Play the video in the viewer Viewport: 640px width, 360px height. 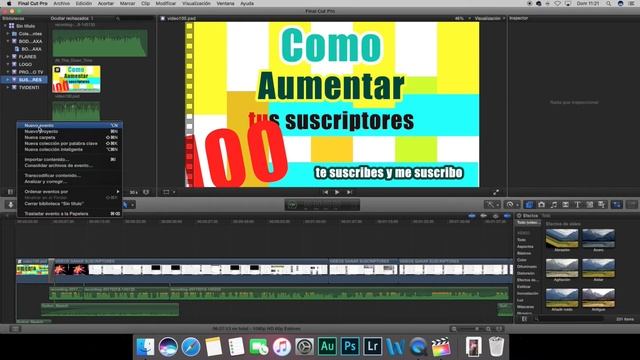point(337,192)
